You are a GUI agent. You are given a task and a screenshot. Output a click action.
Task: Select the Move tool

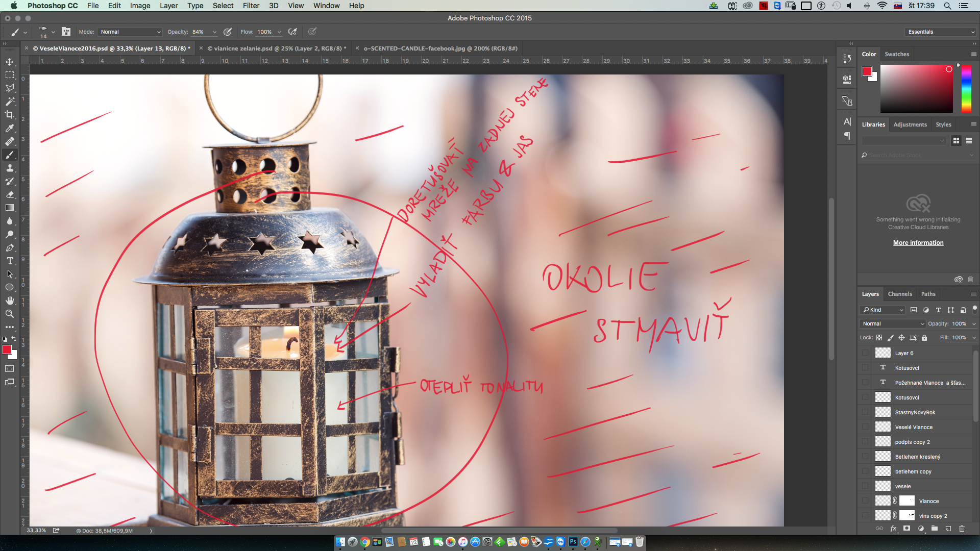coord(10,62)
